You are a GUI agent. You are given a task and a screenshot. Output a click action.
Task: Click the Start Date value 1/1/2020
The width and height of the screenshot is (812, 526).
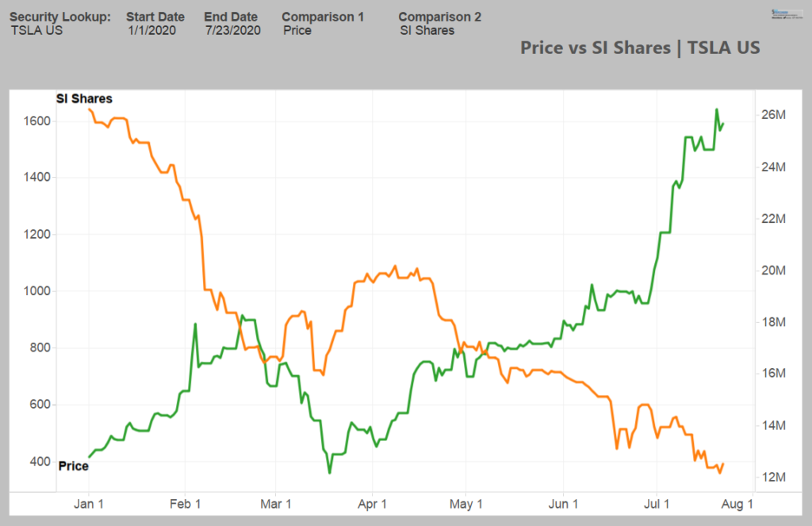coord(152,31)
